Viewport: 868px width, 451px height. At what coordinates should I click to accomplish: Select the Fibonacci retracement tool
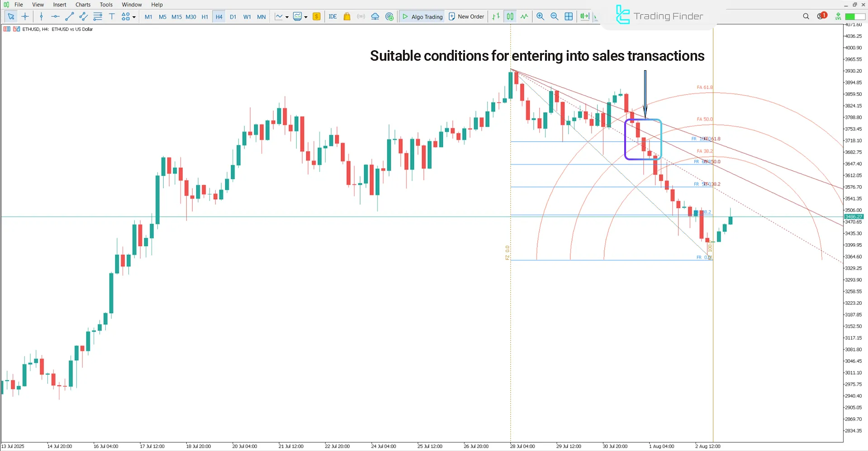tap(98, 16)
